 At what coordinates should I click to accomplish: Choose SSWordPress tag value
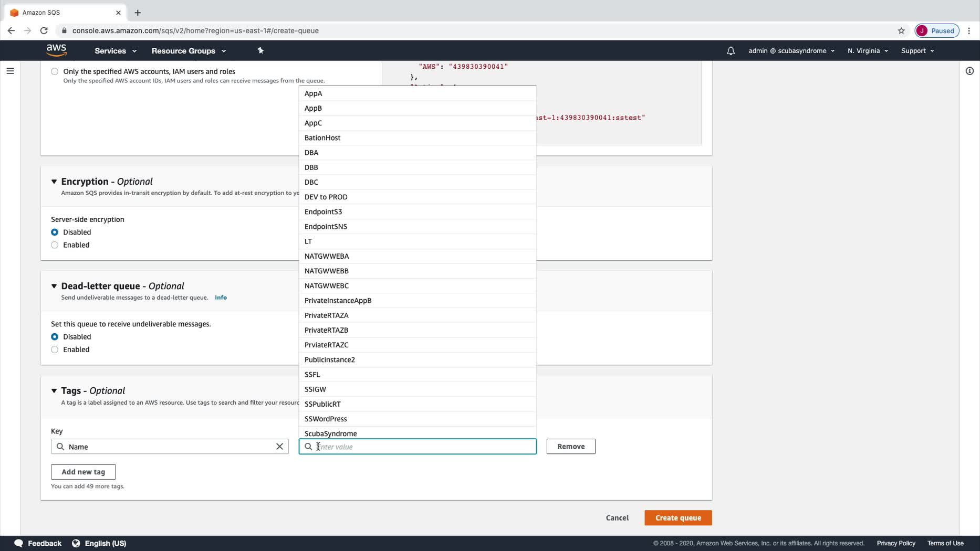418,419
